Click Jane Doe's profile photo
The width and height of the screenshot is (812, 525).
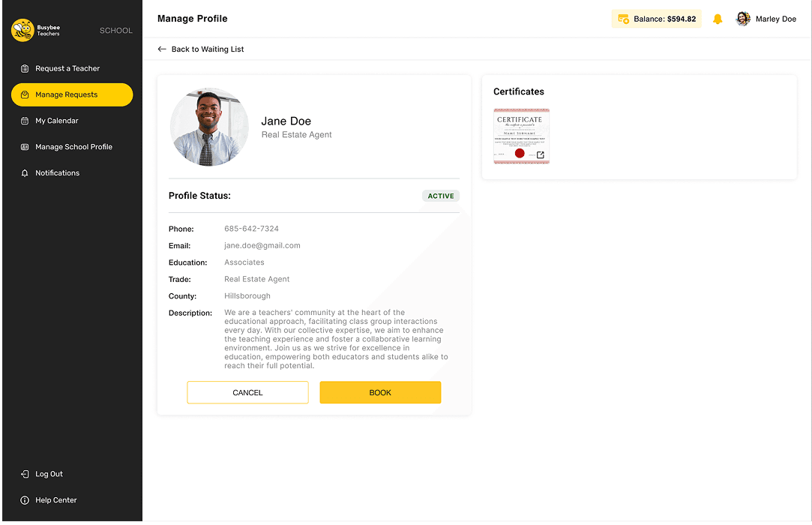(x=209, y=127)
